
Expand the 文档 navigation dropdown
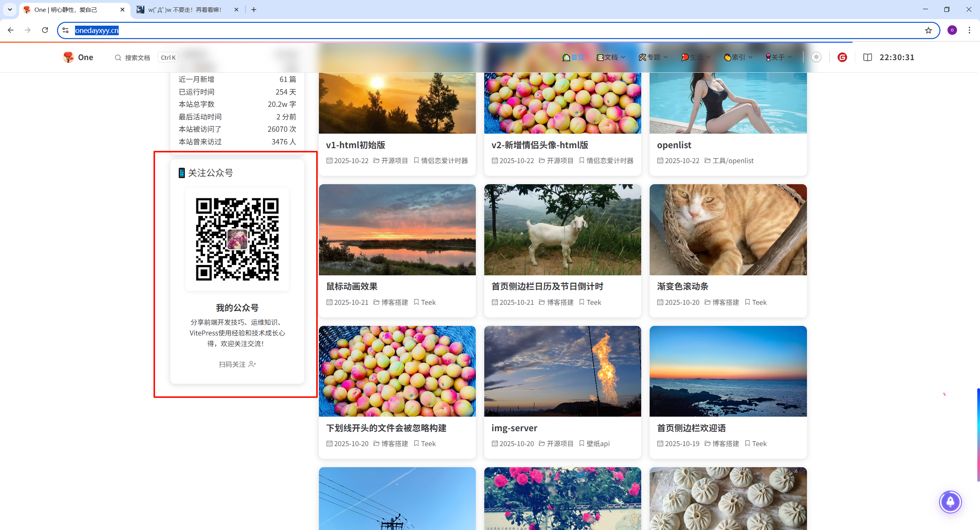coord(611,57)
